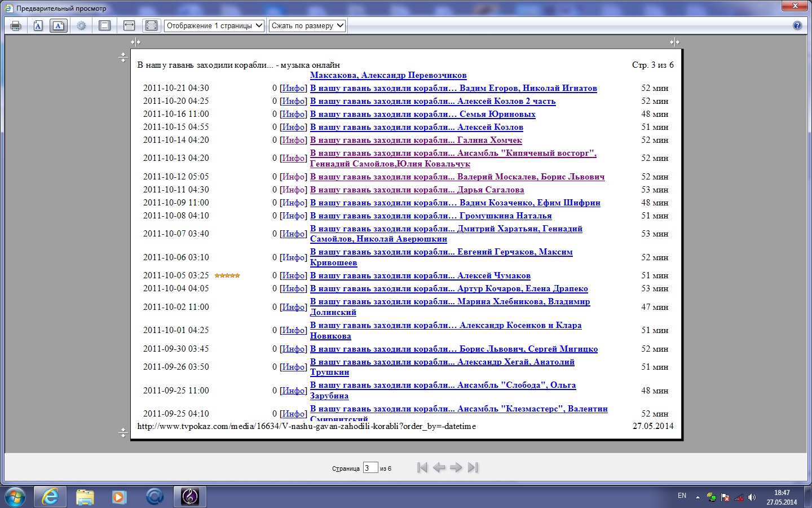This screenshot has width=812, height=508.
Task: Open the Page Setup gear icon
Action: 81,25
